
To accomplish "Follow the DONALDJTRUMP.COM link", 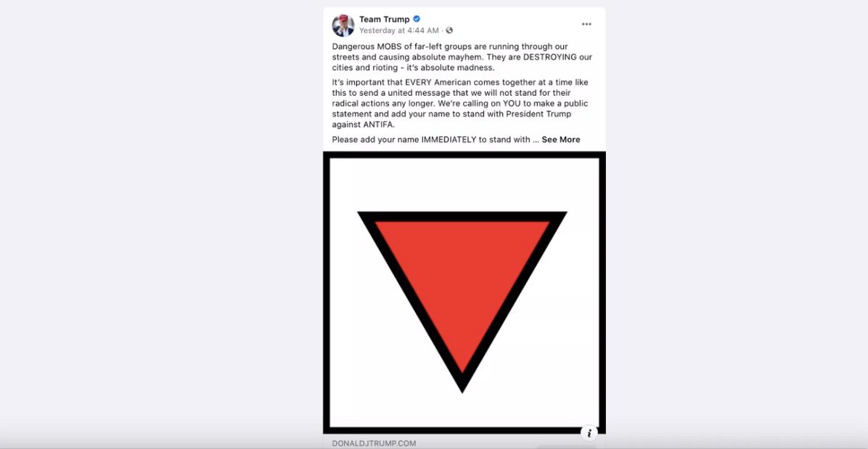I will [x=374, y=443].
